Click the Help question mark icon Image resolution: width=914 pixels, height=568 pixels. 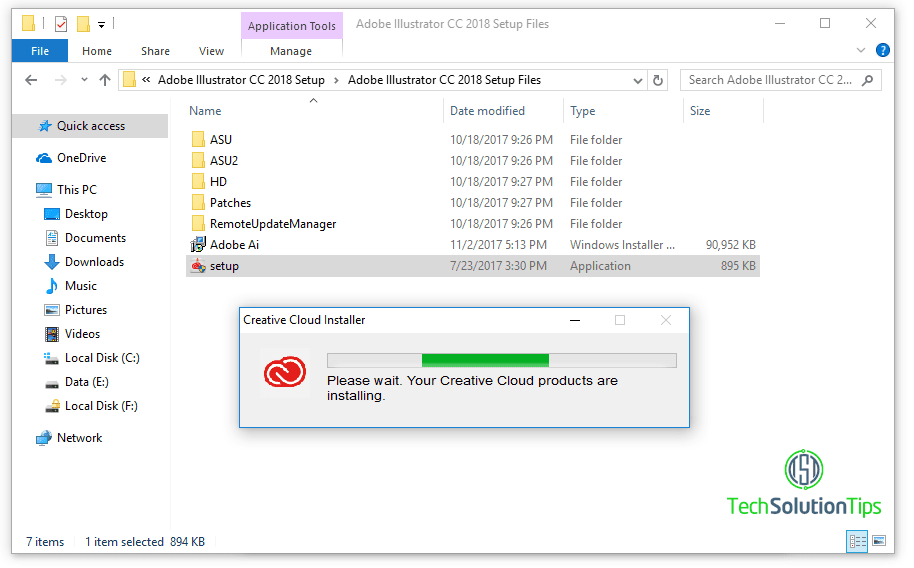(x=883, y=50)
